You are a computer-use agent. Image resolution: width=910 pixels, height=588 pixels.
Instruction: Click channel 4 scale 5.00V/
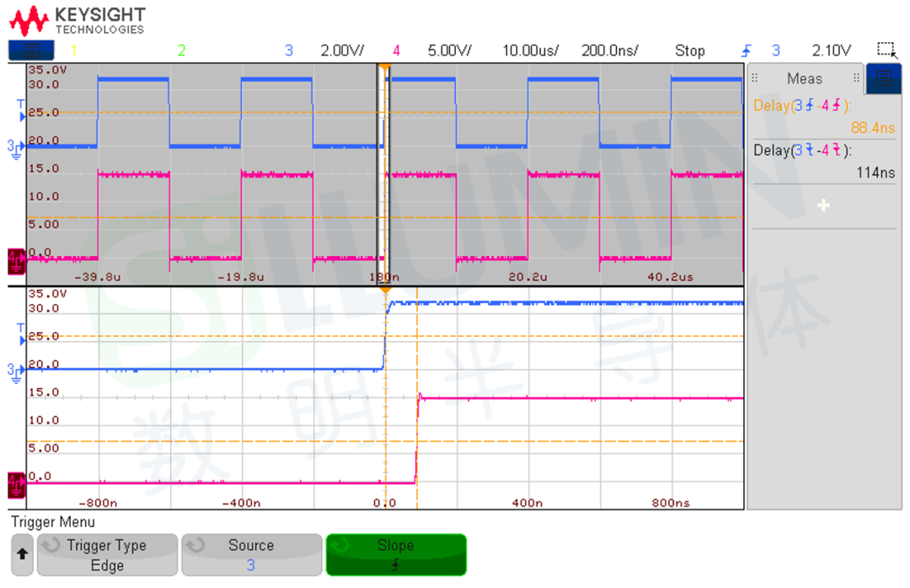click(449, 51)
